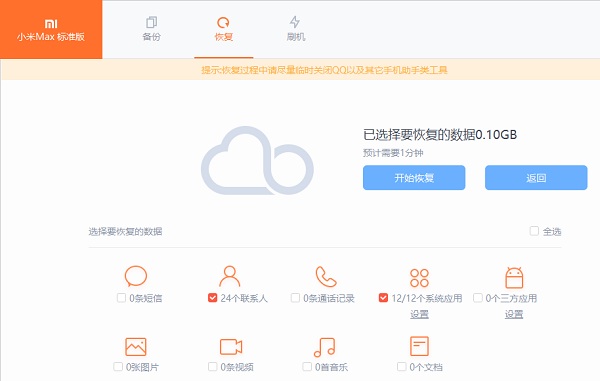Tick the 0条通话记录 checkbox
This screenshot has width=600, height=381.
(x=295, y=298)
